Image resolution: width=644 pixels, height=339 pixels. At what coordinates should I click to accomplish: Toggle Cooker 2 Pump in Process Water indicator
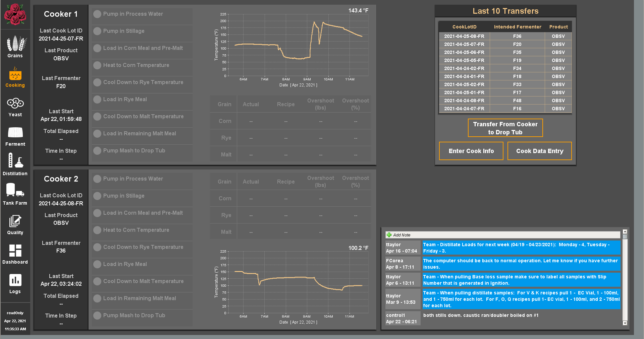[x=97, y=179]
